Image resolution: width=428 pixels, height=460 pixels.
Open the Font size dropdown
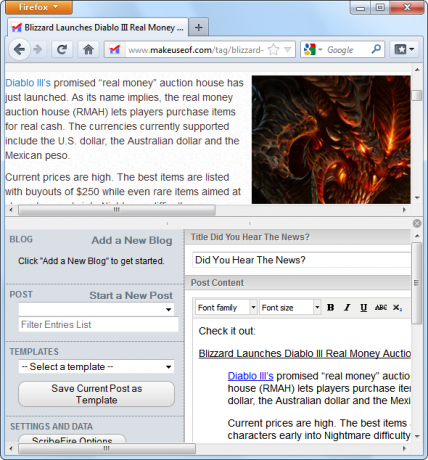[x=290, y=307]
